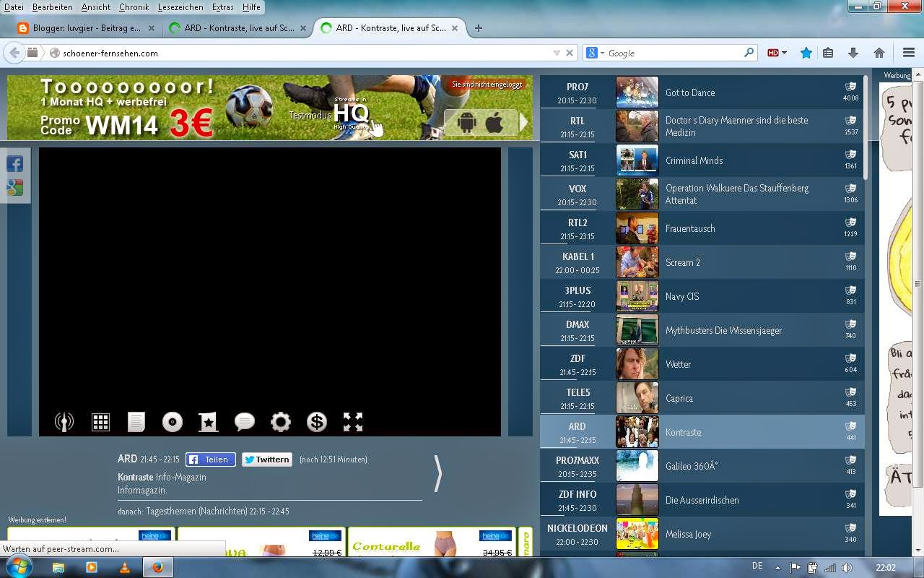
Task: Click the disc record icon in player
Action: [173, 422]
